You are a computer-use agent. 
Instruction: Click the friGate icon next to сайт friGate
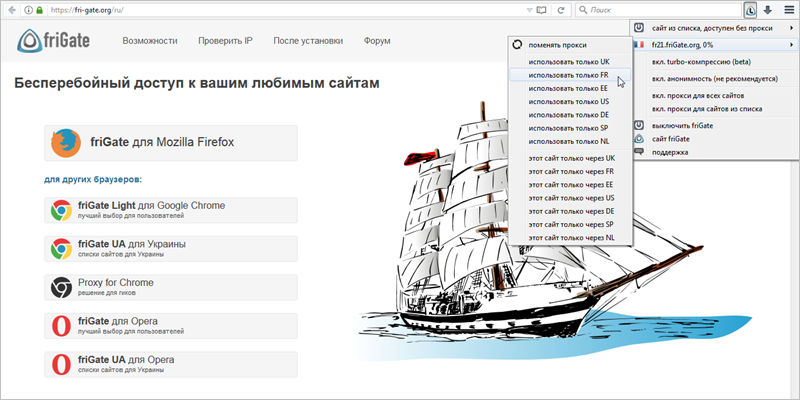point(638,139)
